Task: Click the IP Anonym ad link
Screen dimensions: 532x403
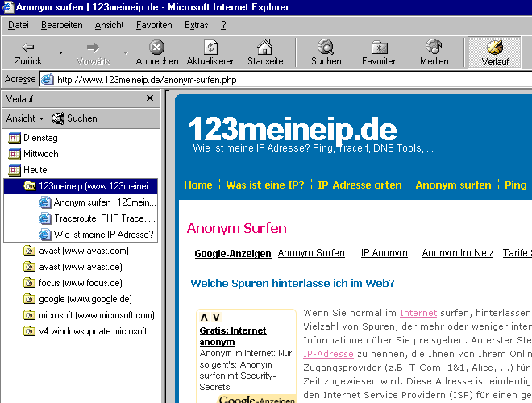Action: (x=384, y=253)
